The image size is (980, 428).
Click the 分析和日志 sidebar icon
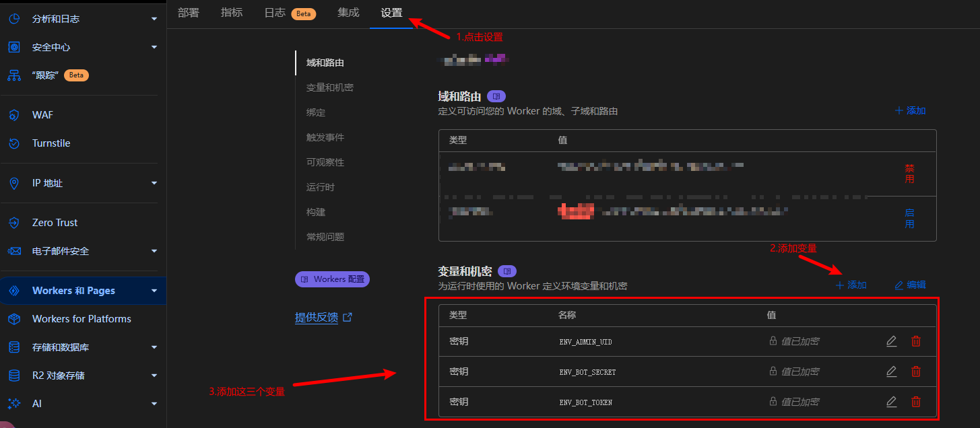(14, 19)
